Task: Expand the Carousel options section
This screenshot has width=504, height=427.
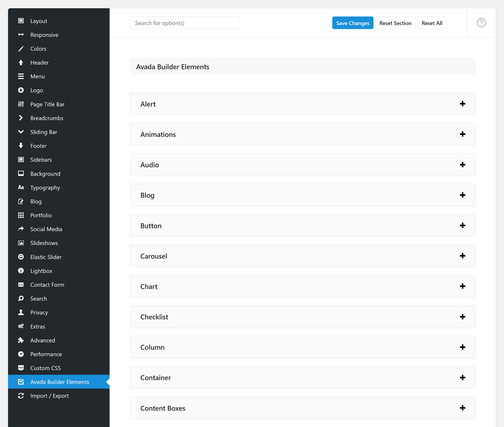Action: 303,256
